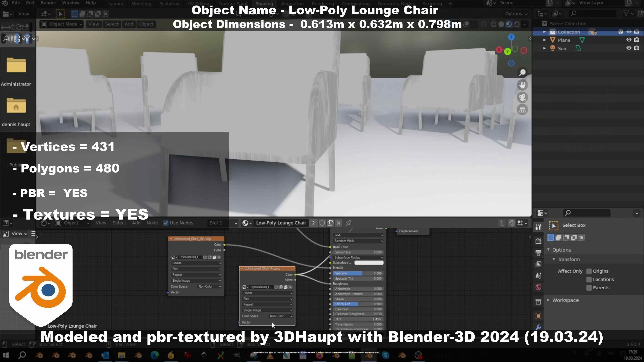Duplicate material with new material icon

(330, 223)
